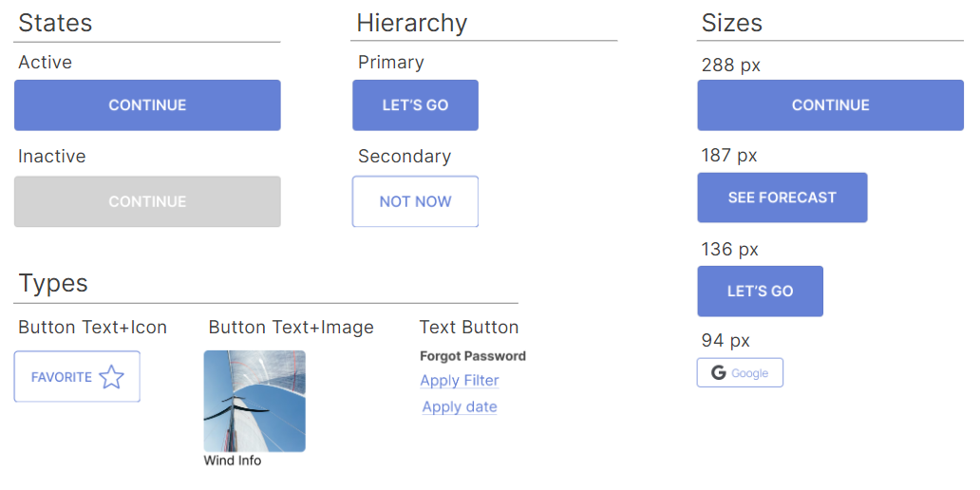Screen dimensions: 980x490
Task: Click the Forgot Password text button
Action: click(x=473, y=356)
